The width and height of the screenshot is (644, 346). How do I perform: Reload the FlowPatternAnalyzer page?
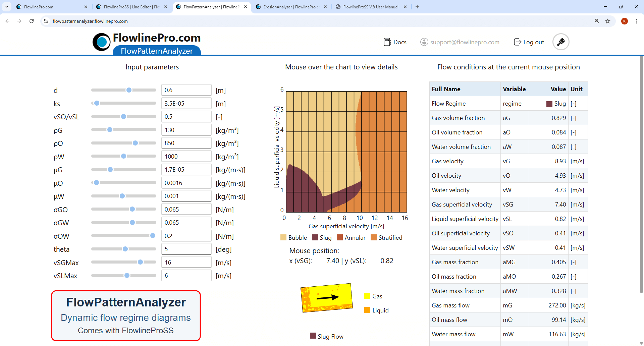[x=31, y=21]
